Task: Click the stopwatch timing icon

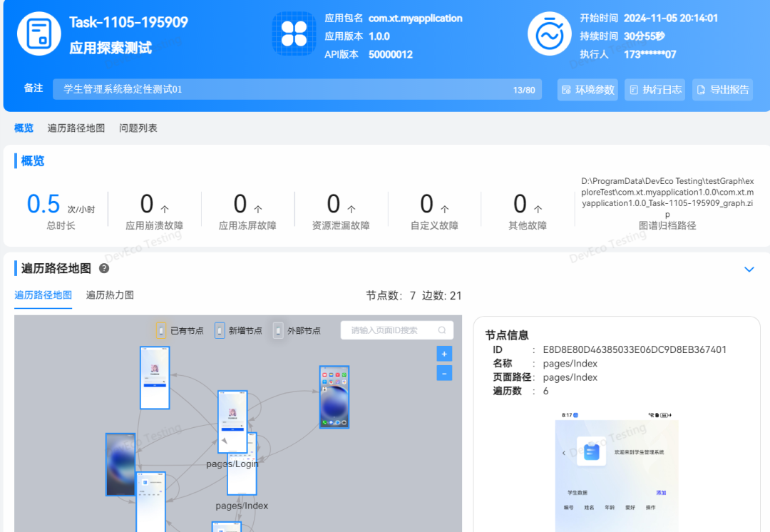Action: [x=550, y=34]
